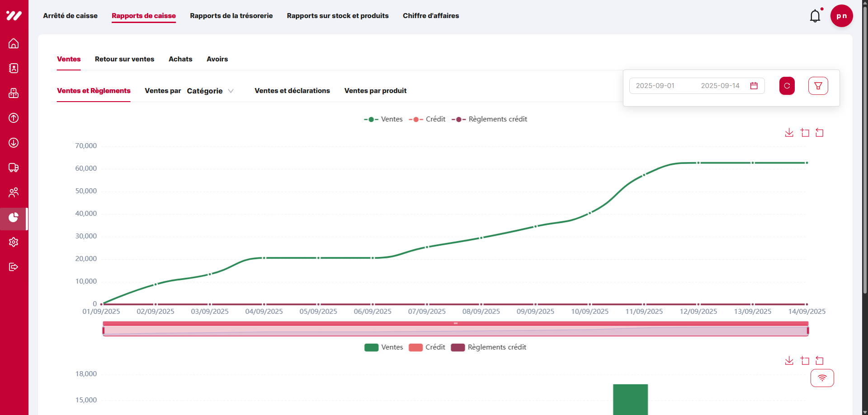Click the cash register sidebar icon
Screen dimensions: 868x415
tap(14, 93)
